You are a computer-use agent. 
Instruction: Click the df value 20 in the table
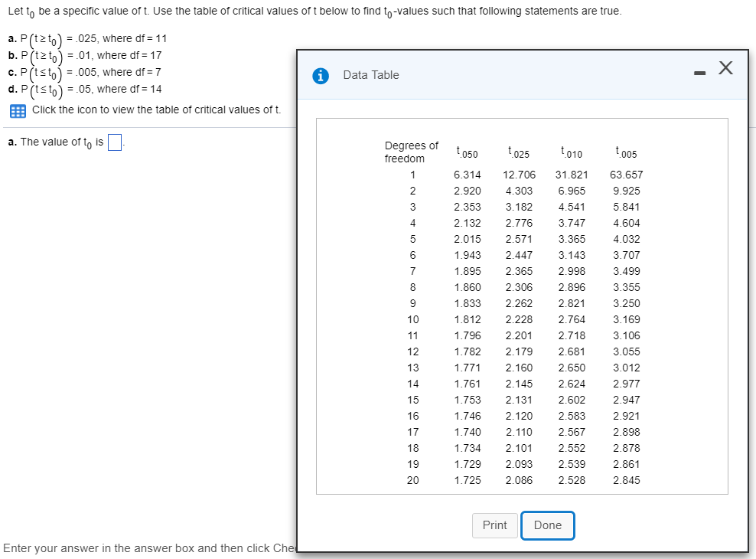click(x=412, y=480)
